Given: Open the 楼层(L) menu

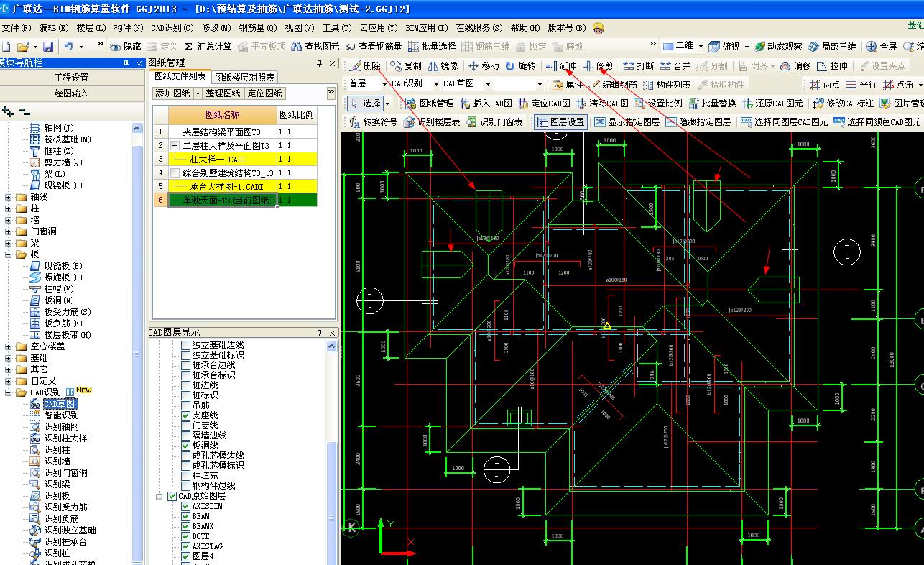Looking at the screenshot, I should [91, 28].
